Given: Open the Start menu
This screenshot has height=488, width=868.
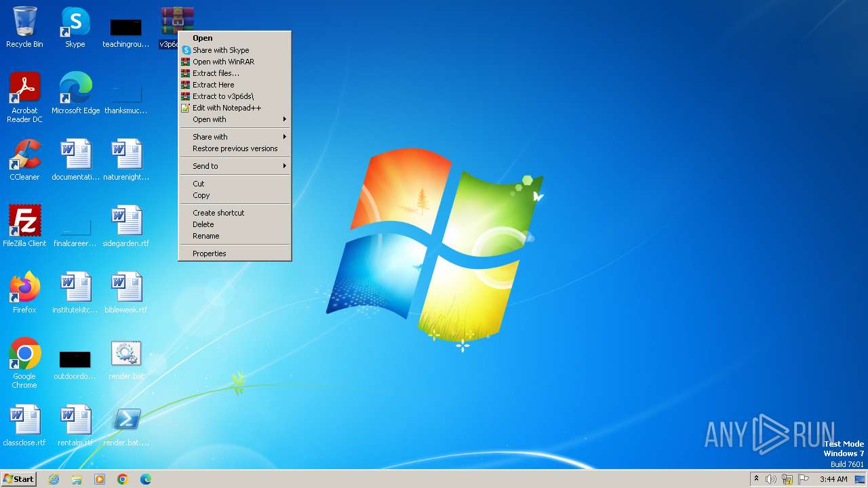Looking at the screenshot, I should coord(19,479).
